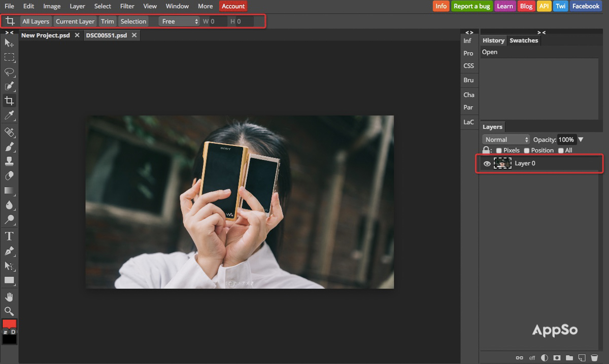Open the Filter menu
The height and width of the screenshot is (364, 609).
(127, 6)
